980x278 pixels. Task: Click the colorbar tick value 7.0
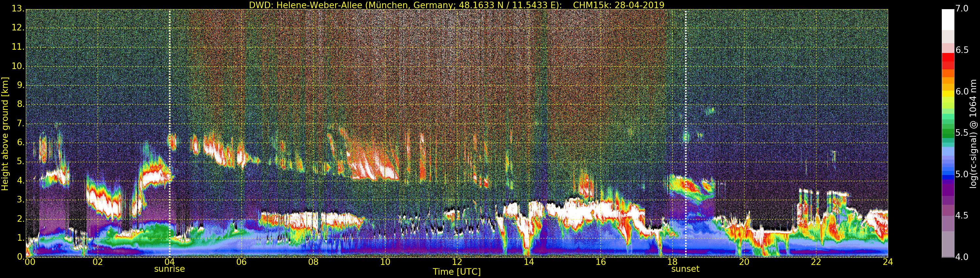962,9
